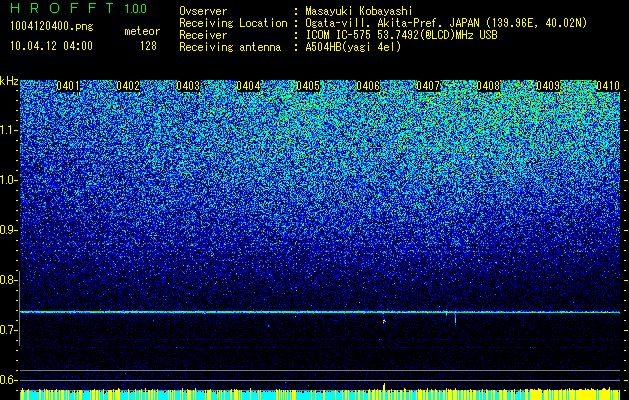This screenshot has height=400, width=629.
Task: Click the 0.8 kHz axis label
Action: point(8,280)
